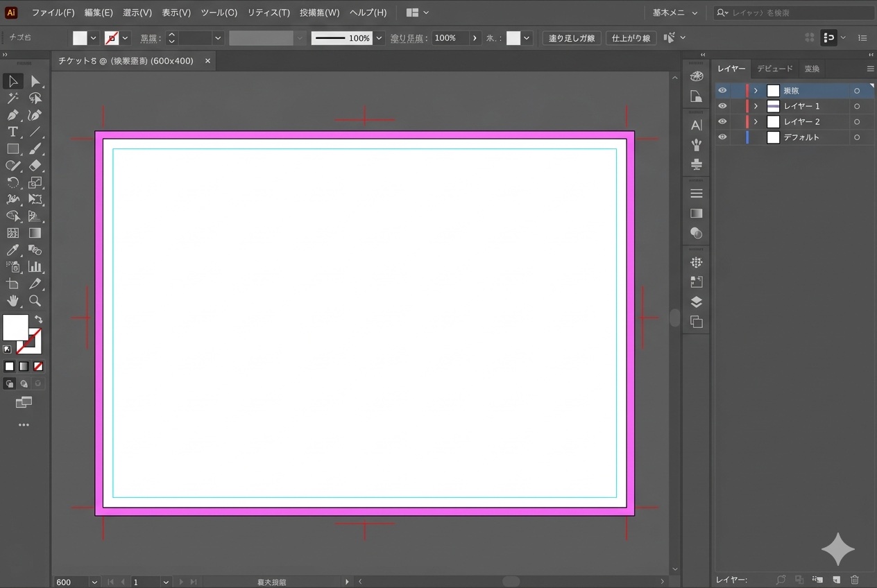
Task: Toggle visibility of レイヤー 2 layer
Action: pyautogui.click(x=722, y=121)
